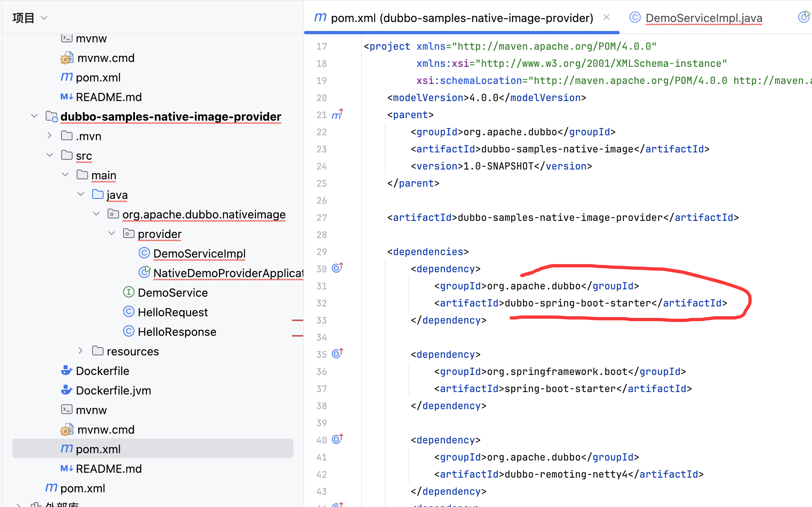This screenshot has height=507, width=812.
Task: Click the dependency gutter icon on line 40
Action: click(337, 439)
